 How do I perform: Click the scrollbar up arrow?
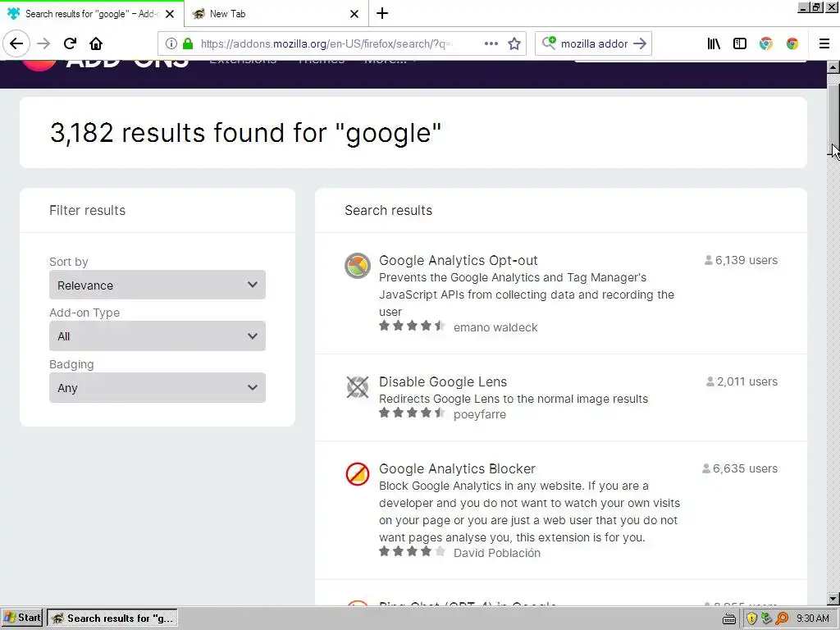[833, 67]
